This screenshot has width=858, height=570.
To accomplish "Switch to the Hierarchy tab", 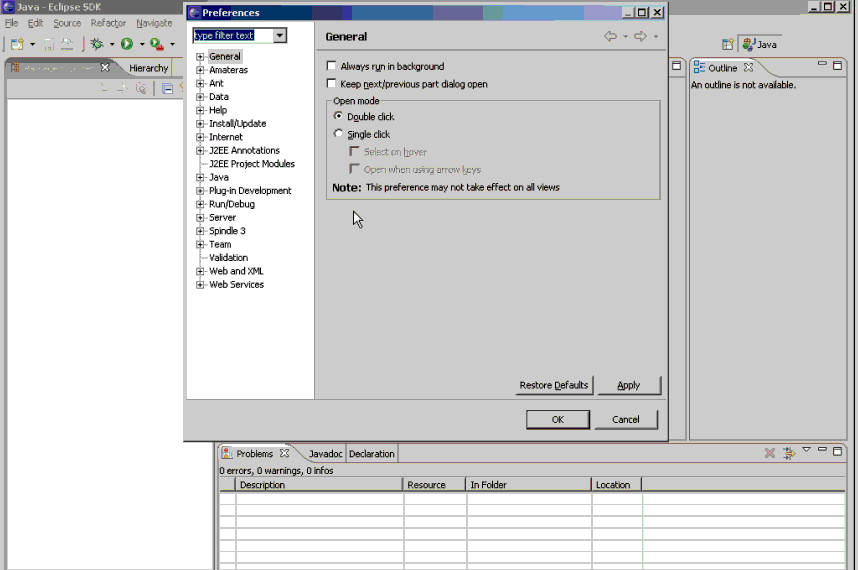I will click(x=148, y=68).
